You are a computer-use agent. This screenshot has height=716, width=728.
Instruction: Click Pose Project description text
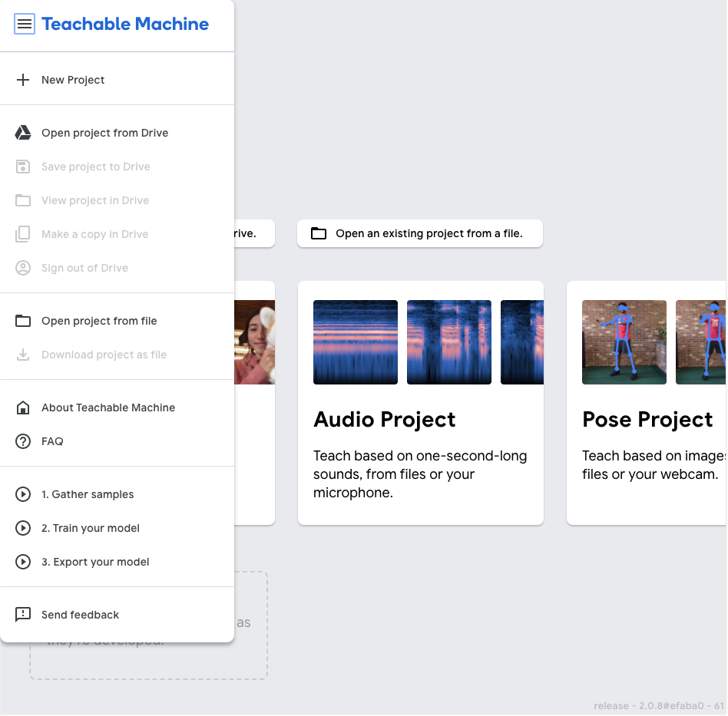pos(654,465)
